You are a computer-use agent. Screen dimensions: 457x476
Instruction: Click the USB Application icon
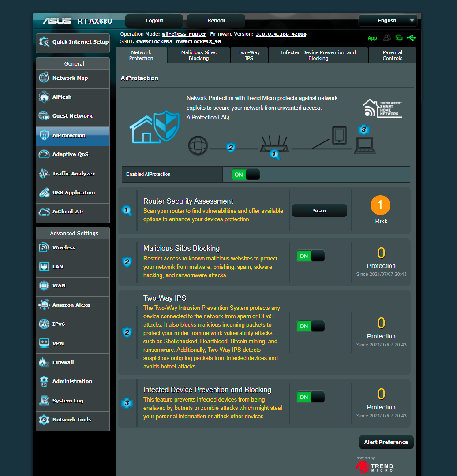pyautogui.click(x=44, y=193)
